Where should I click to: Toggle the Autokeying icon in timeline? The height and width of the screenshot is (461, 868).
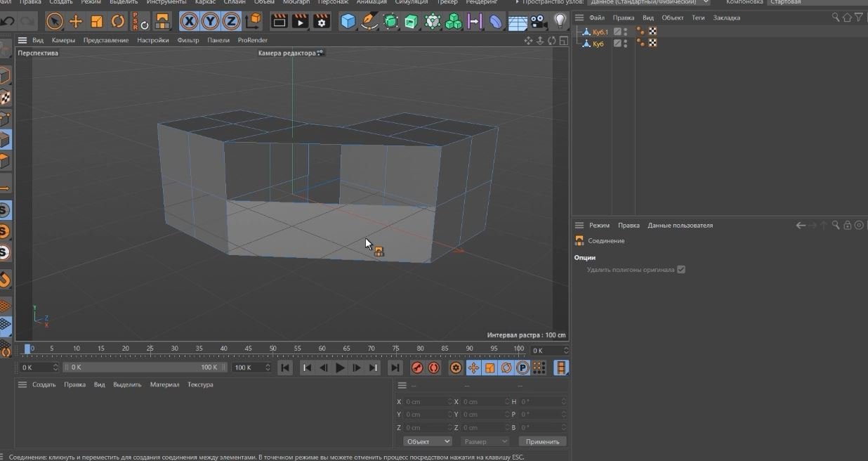pyautogui.click(x=434, y=368)
